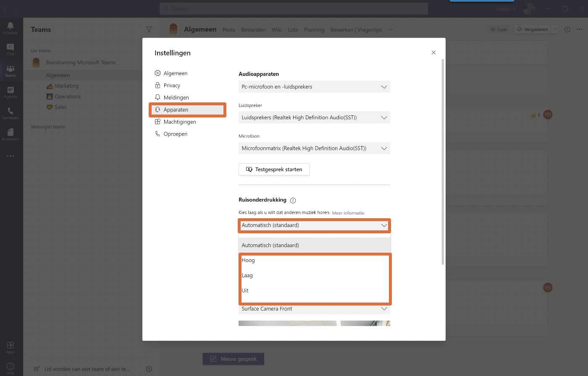The image size is (588, 376).
Task: Click the settings dialog vertical scrollbar
Action: click(x=443, y=162)
